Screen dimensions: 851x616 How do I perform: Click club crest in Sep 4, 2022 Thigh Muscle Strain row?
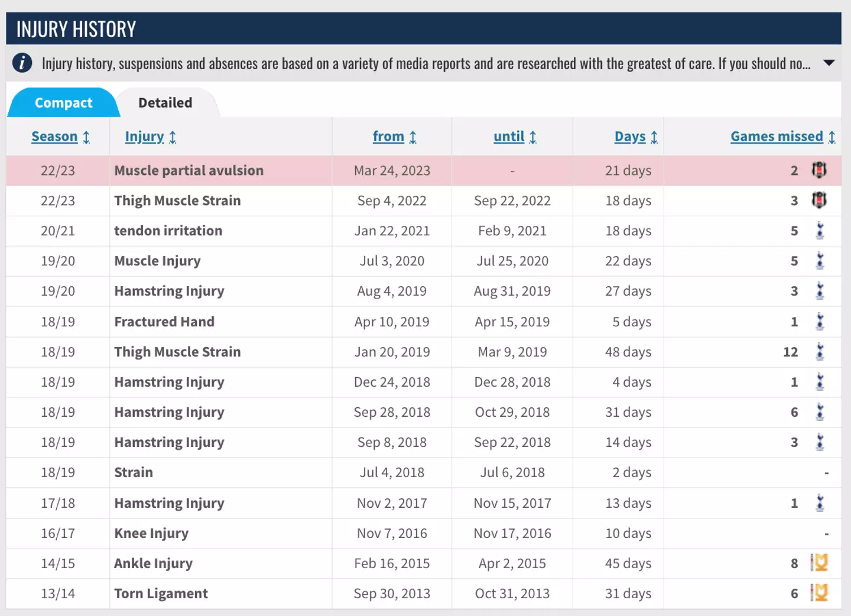coord(818,200)
